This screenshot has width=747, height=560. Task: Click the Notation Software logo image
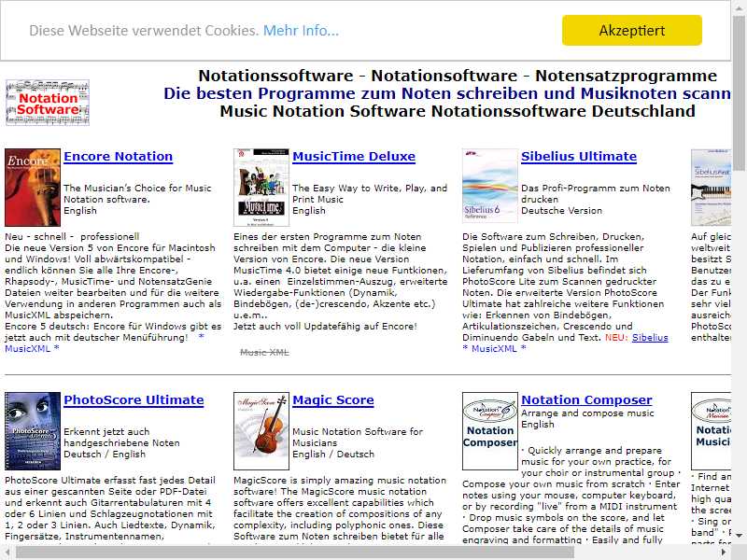48,103
